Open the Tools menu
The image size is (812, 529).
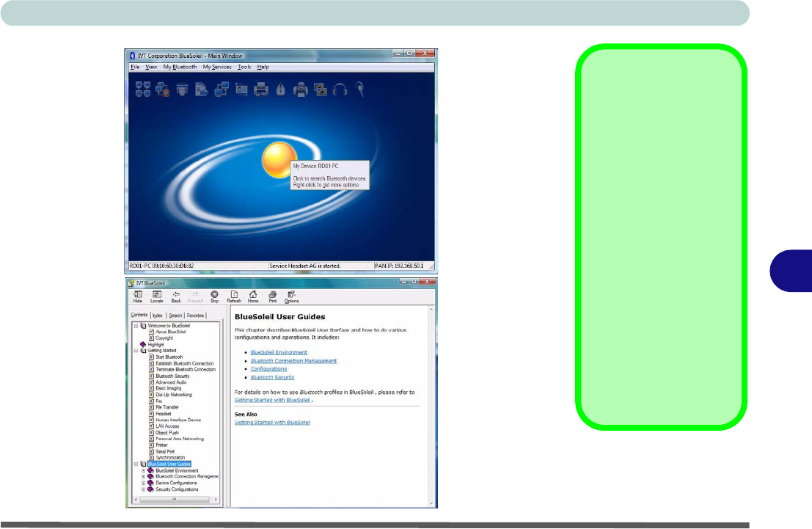244,67
